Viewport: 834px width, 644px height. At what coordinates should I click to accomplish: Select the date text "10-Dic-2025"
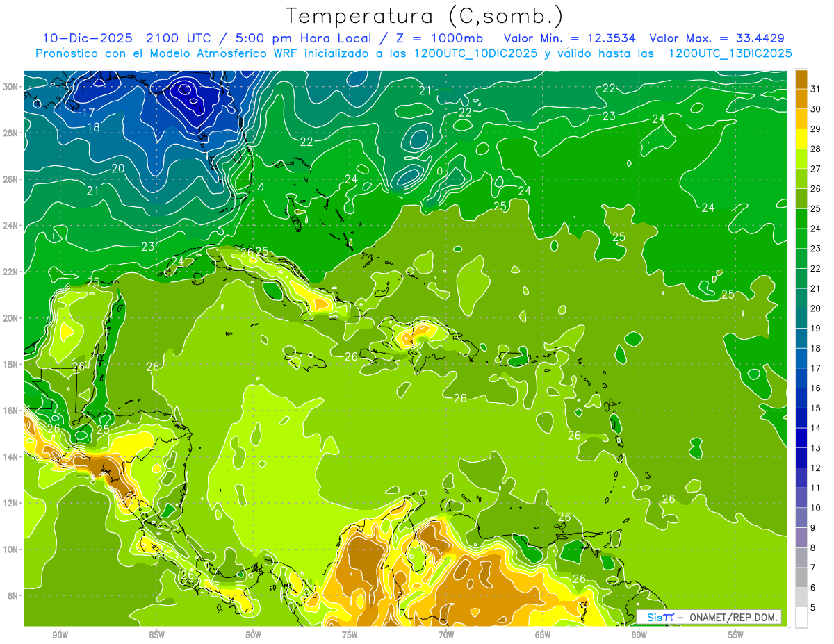[88, 38]
